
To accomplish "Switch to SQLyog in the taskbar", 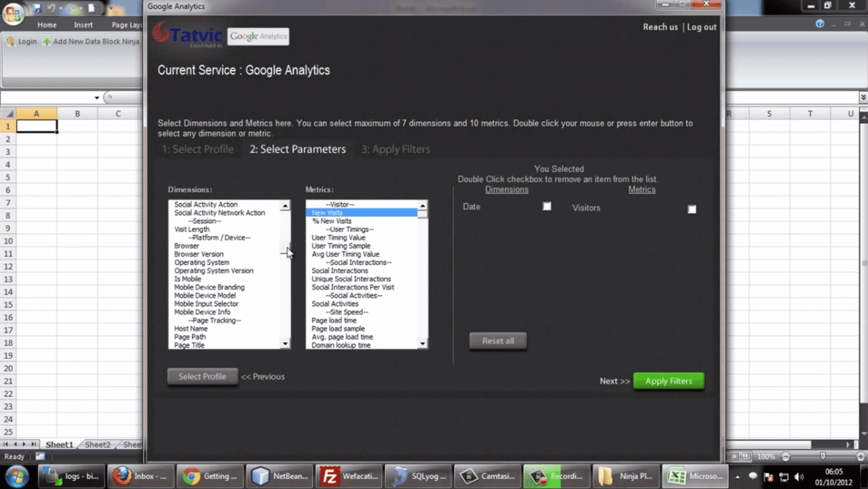I will (x=418, y=477).
